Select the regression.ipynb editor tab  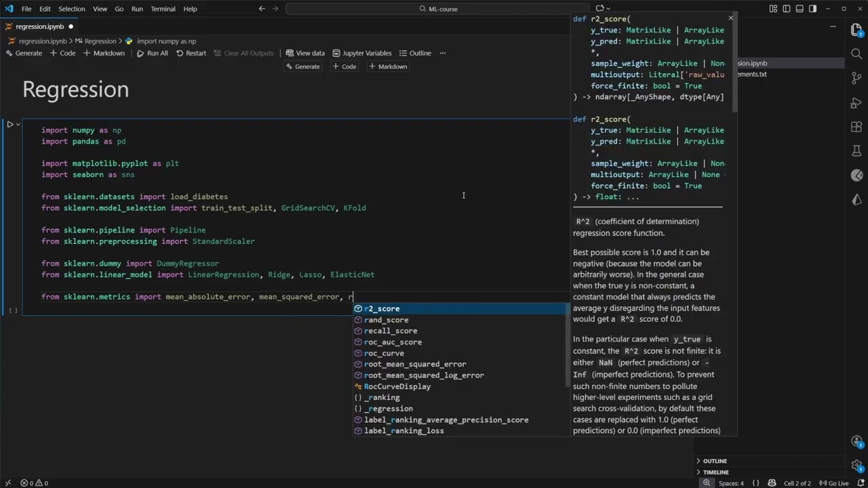pos(39,26)
